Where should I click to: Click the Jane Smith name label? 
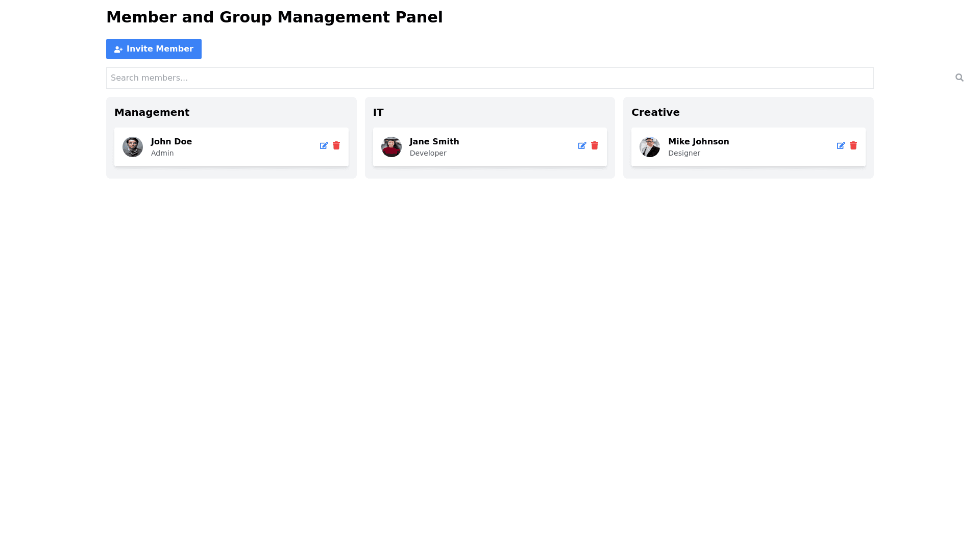434,142
